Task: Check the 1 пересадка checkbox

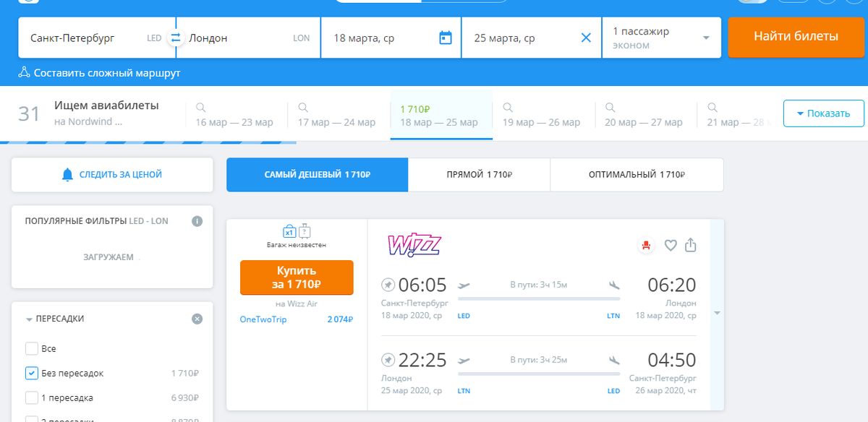Action: [x=31, y=397]
